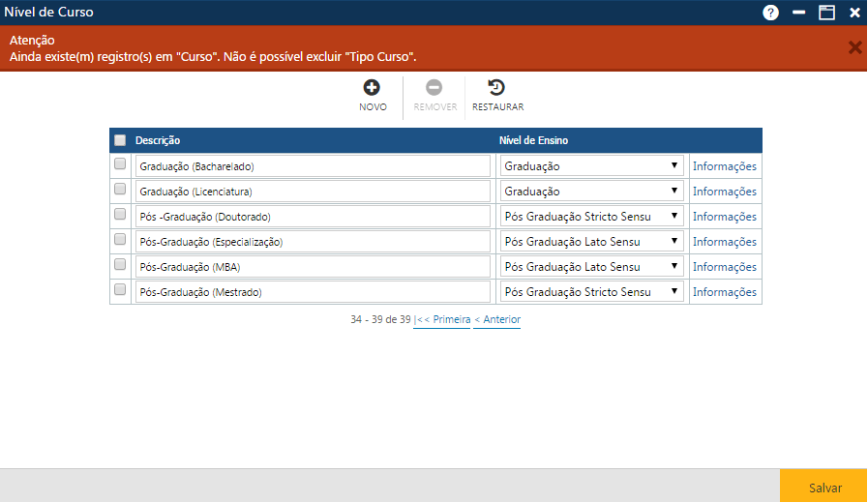Check the Graduação (Bacharelado) row checkbox

pos(120,164)
